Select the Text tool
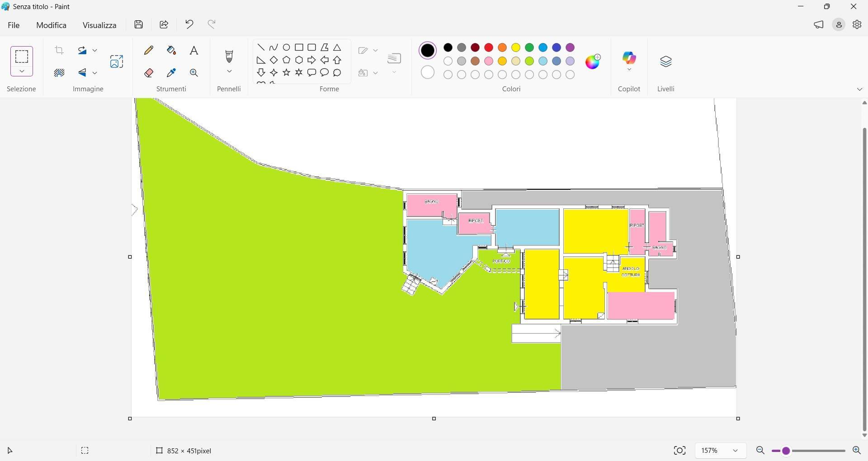The width and height of the screenshot is (868, 461). 194,51
